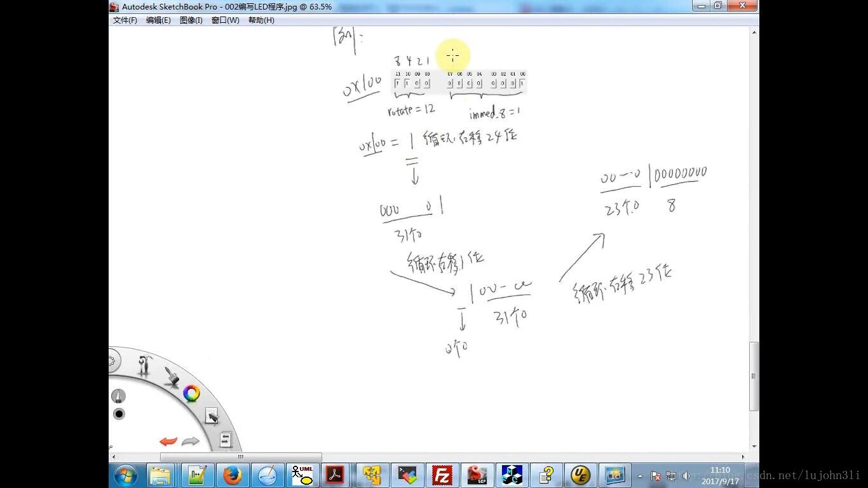Open the blue blocks taskbar icon
The width and height of the screenshot is (868, 488).
512,475
